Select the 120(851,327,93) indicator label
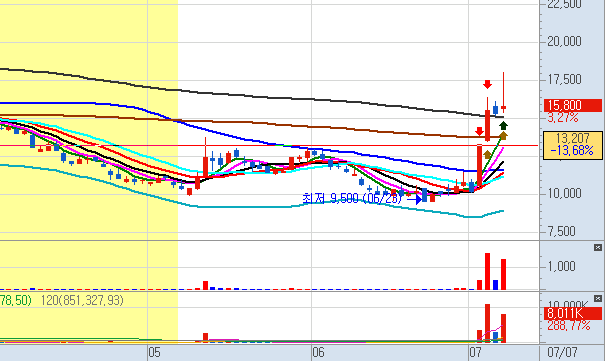Image resolution: width=605 pixels, height=361 pixels. [x=82, y=300]
